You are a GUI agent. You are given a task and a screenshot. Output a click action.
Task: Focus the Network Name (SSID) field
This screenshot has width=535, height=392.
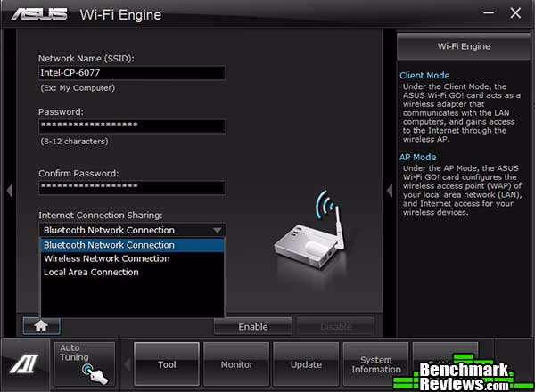pos(132,72)
